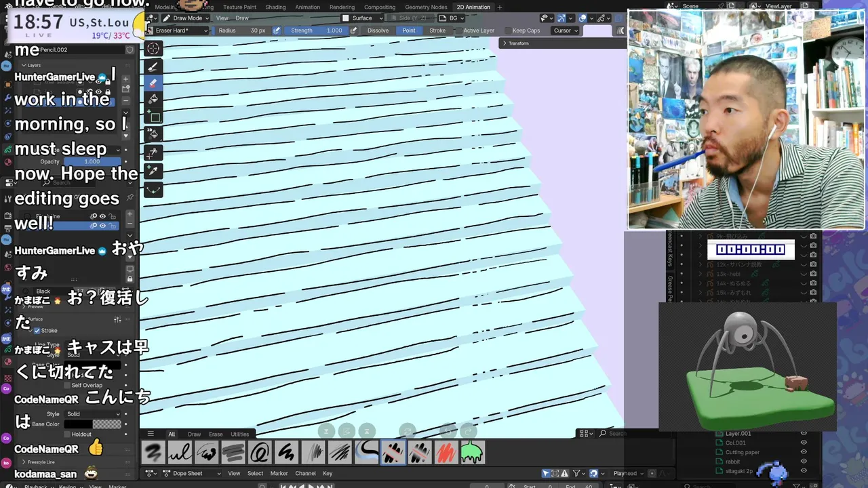Toggle the Active Layer checkbox

(458, 30)
